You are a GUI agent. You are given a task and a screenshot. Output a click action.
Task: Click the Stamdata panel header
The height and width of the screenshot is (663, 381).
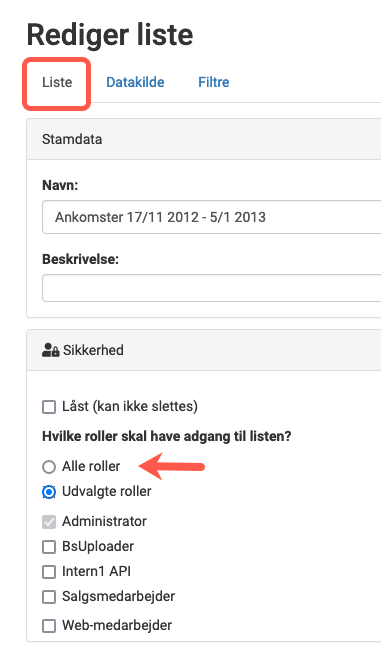coord(204,139)
